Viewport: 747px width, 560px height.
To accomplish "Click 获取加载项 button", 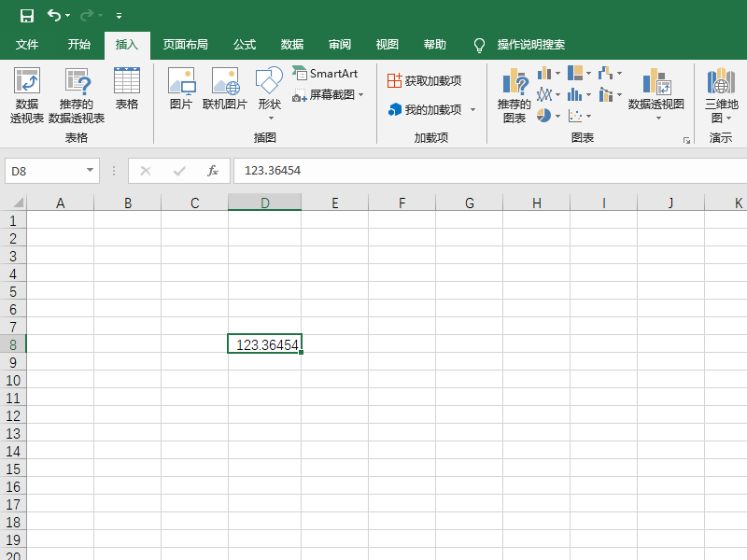I will (x=424, y=81).
